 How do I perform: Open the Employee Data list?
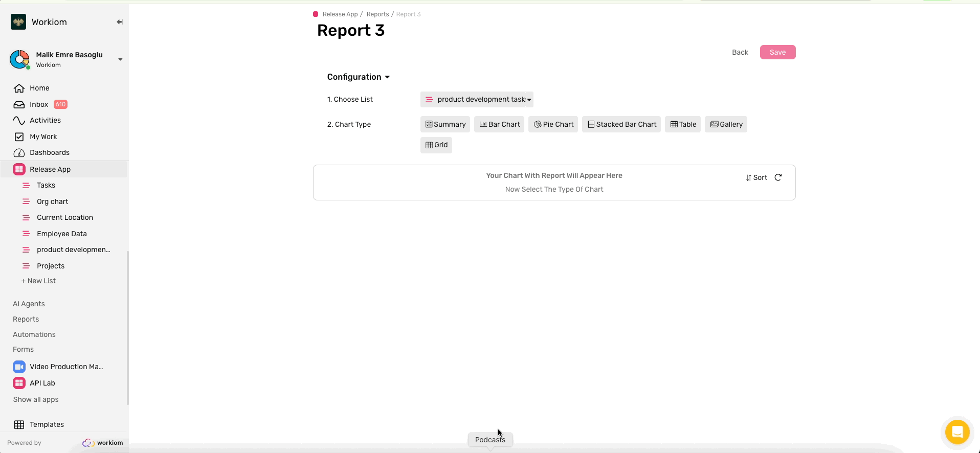tap(62, 234)
